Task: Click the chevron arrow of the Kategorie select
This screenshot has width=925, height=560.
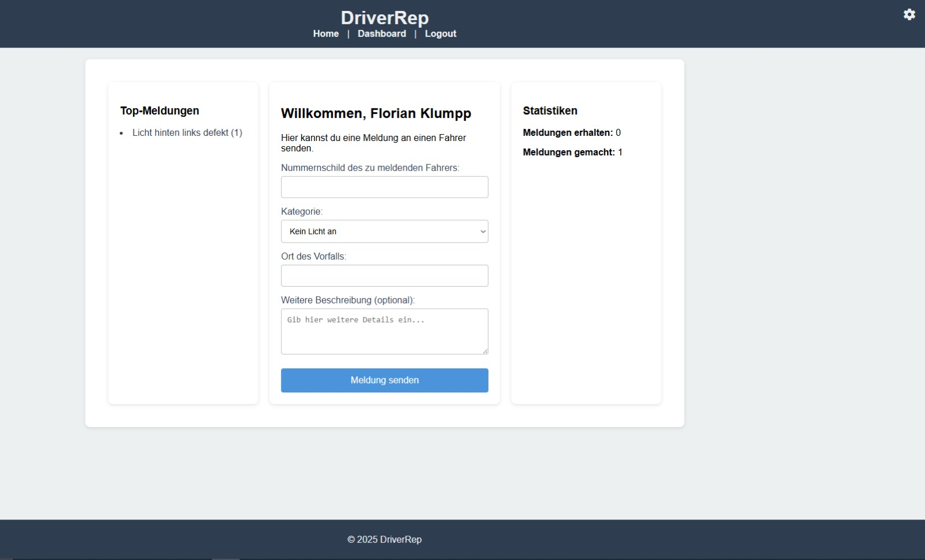Action: point(483,232)
